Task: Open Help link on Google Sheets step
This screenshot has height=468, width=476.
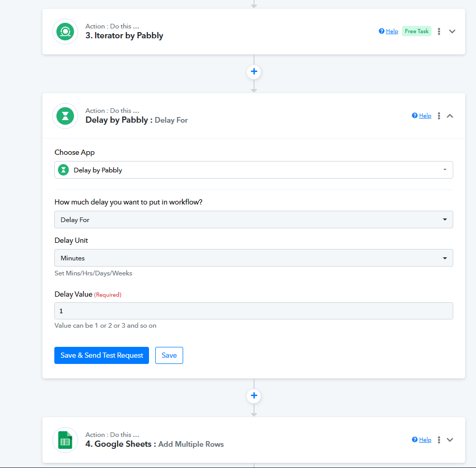Action: pos(425,440)
